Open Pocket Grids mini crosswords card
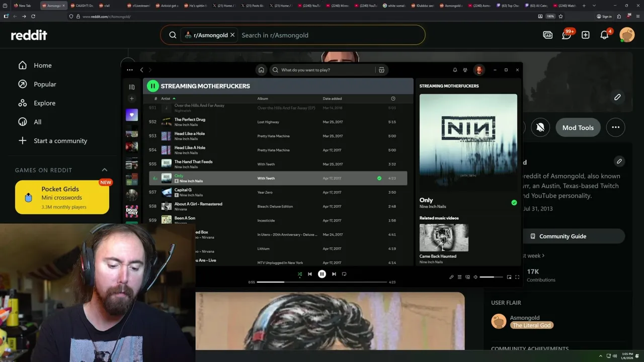 [x=62, y=197]
